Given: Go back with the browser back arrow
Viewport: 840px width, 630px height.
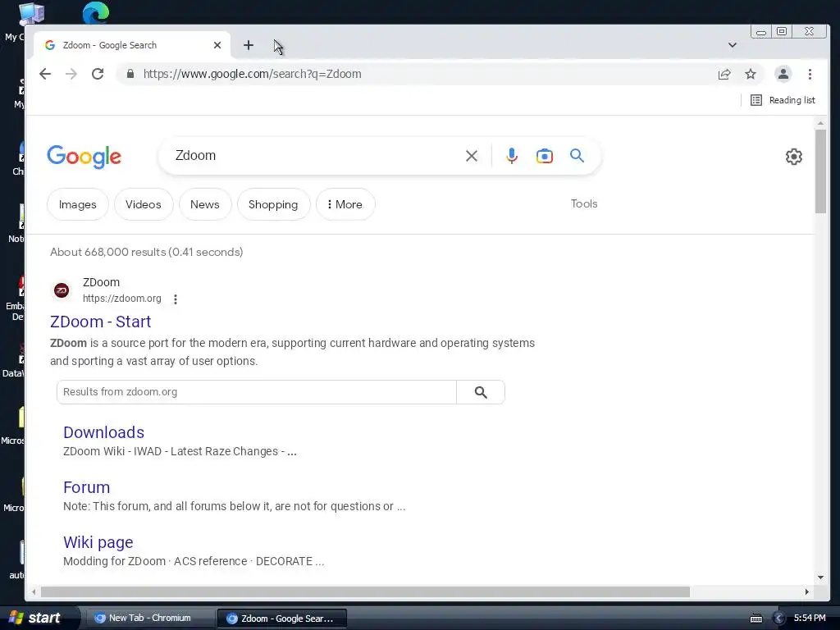Looking at the screenshot, I should coord(45,74).
